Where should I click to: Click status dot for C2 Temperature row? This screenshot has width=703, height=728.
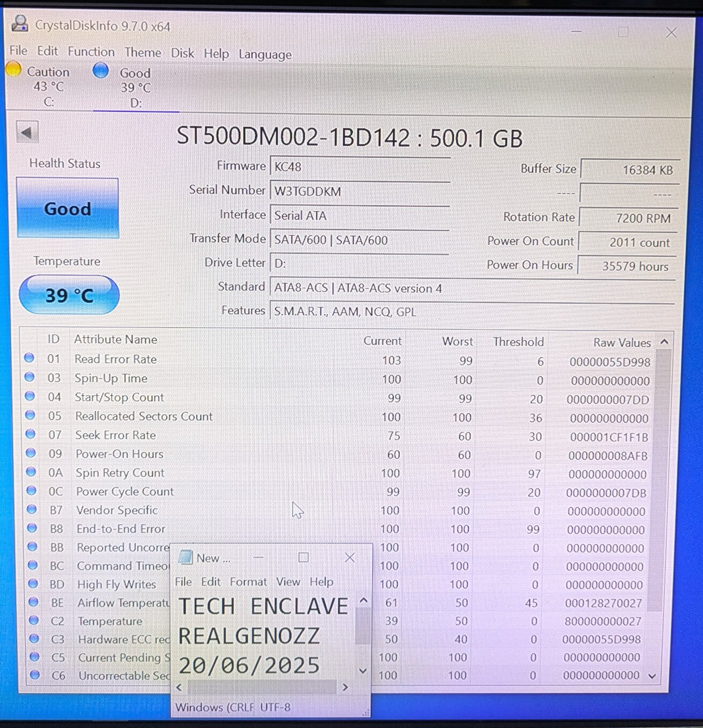tap(34, 620)
